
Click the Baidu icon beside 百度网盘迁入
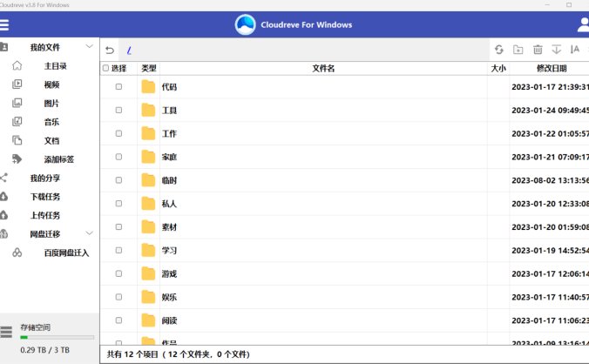click(17, 253)
